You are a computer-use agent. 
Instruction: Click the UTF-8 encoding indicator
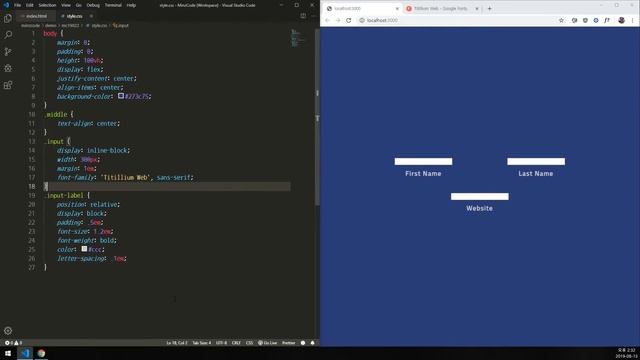pyautogui.click(x=221, y=343)
